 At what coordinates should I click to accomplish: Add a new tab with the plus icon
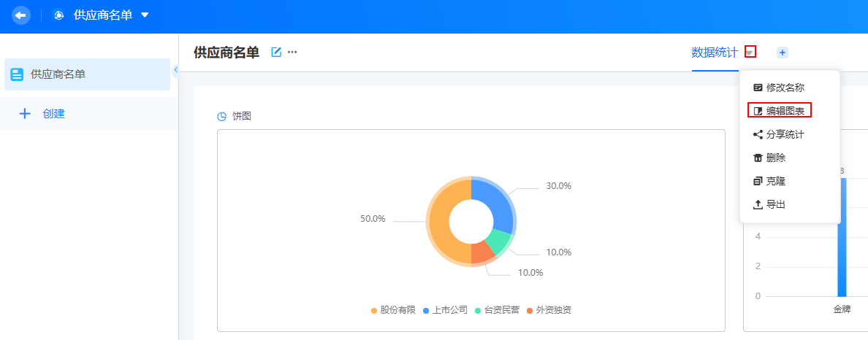[x=783, y=53]
